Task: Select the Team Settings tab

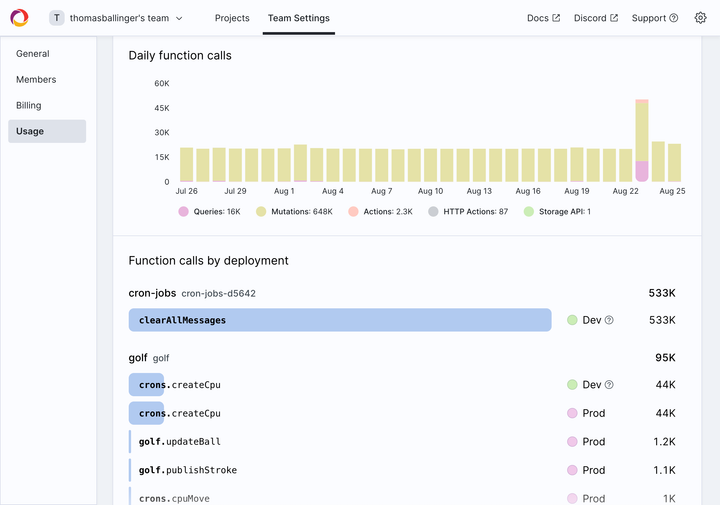Action: pos(298,18)
